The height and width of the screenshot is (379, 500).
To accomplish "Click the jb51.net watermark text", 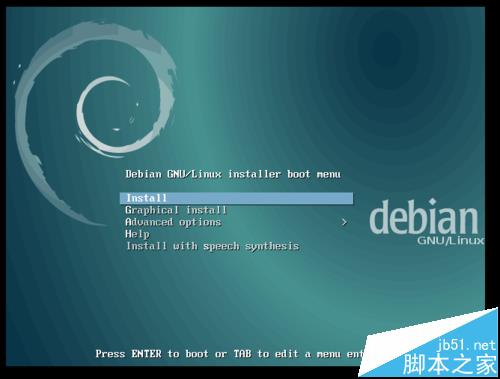I will 466,345.
